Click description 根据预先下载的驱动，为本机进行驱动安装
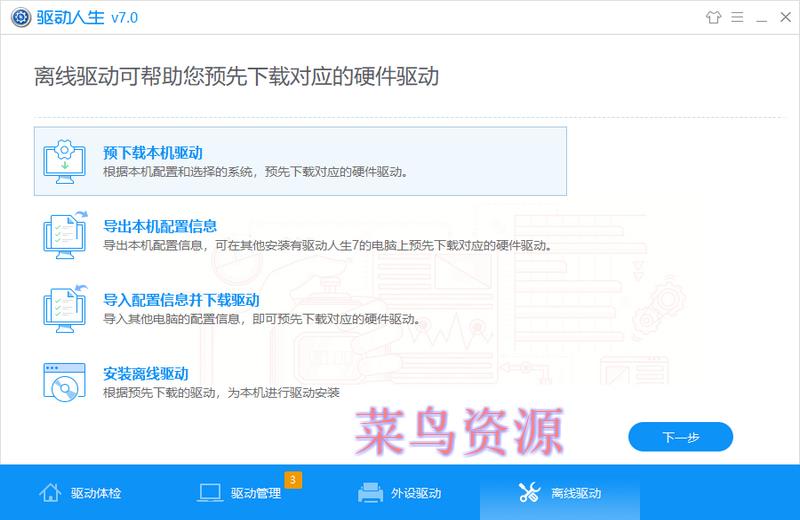 pos(221,392)
